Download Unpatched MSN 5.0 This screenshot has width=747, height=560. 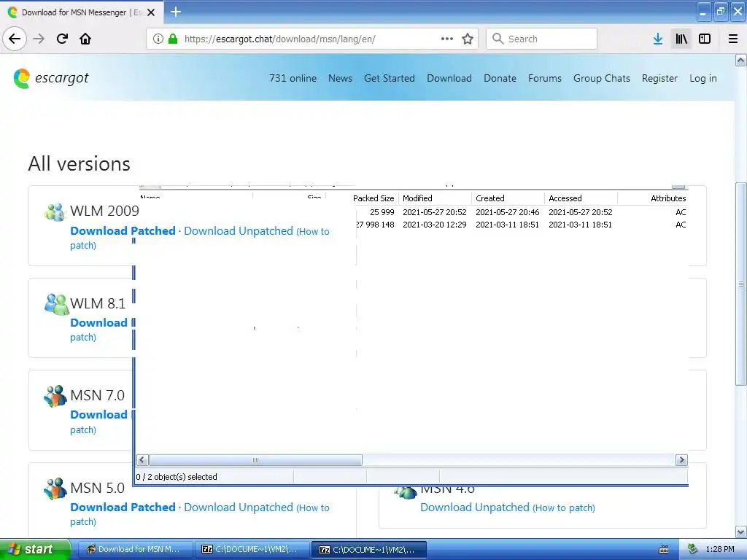coord(239,507)
